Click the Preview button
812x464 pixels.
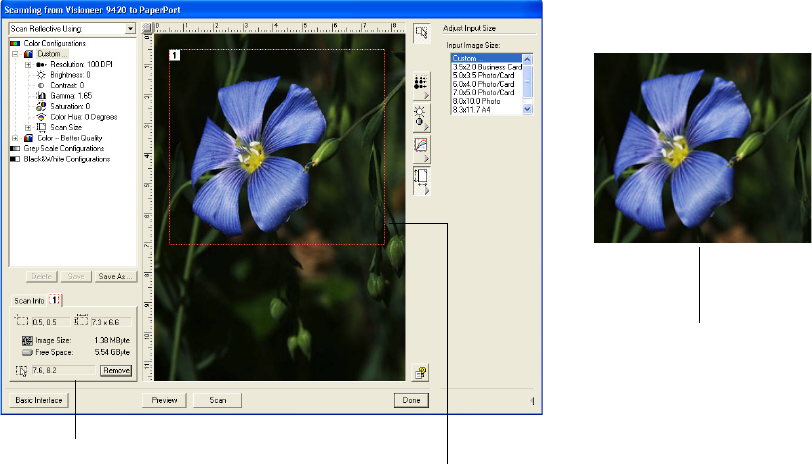click(164, 400)
